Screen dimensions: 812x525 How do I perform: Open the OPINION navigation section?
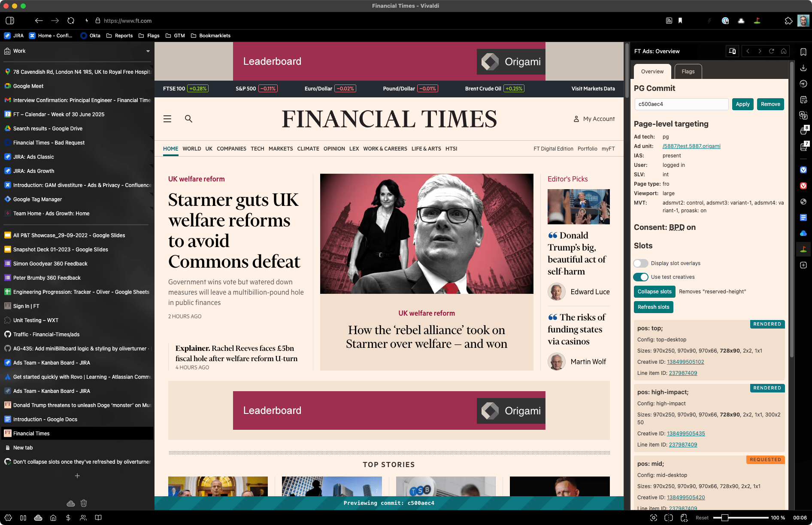point(334,149)
